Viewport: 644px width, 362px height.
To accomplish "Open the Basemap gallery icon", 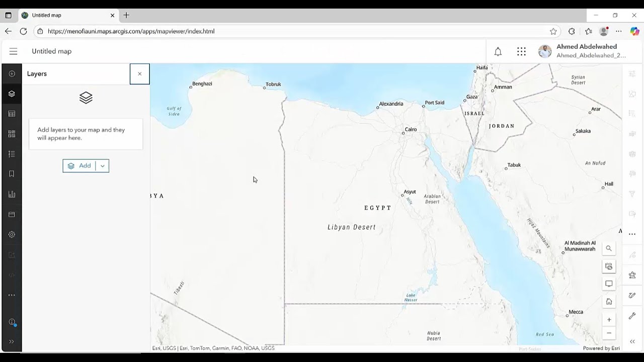I will (12, 134).
